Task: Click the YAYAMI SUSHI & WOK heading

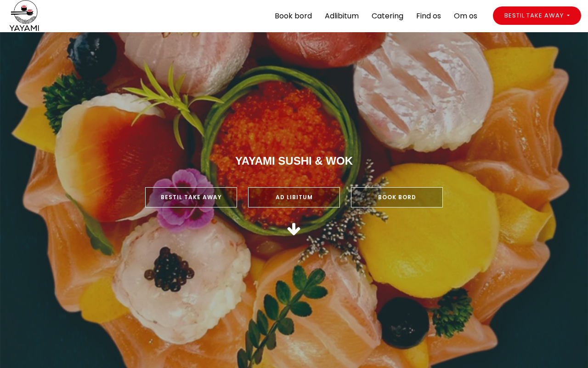Action: pos(294,161)
